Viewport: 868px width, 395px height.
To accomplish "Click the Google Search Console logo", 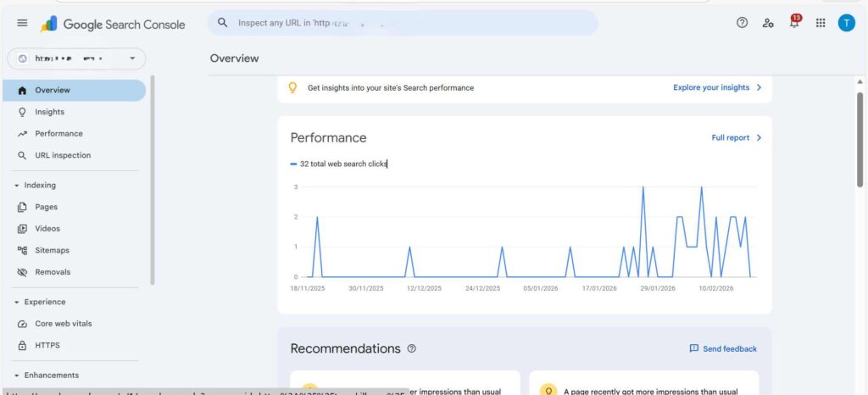I will pos(113,24).
